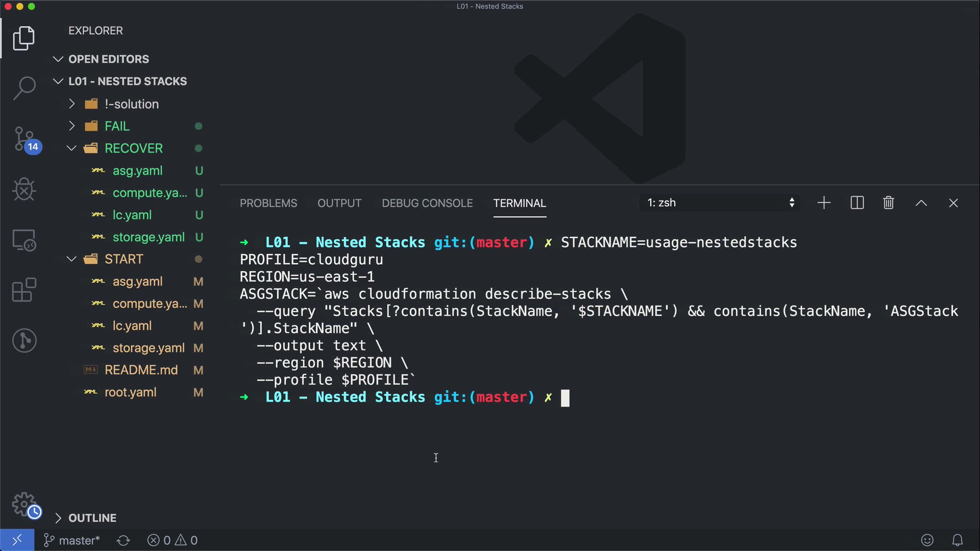Open root.yaml in the explorer
The height and width of the screenshot is (551, 980).
pyautogui.click(x=130, y=392)
